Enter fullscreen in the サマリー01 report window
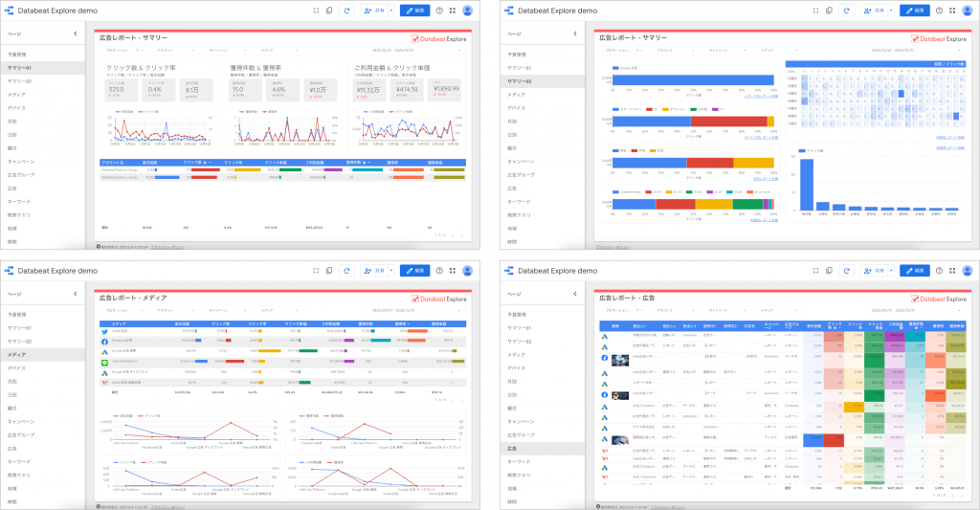980x510 pixels. click(316, 11)
